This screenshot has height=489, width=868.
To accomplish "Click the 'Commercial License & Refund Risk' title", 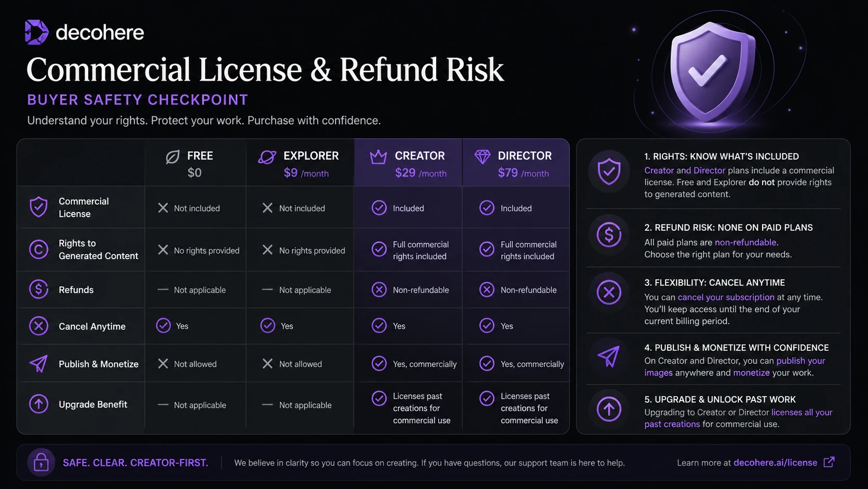I will 265,70.
